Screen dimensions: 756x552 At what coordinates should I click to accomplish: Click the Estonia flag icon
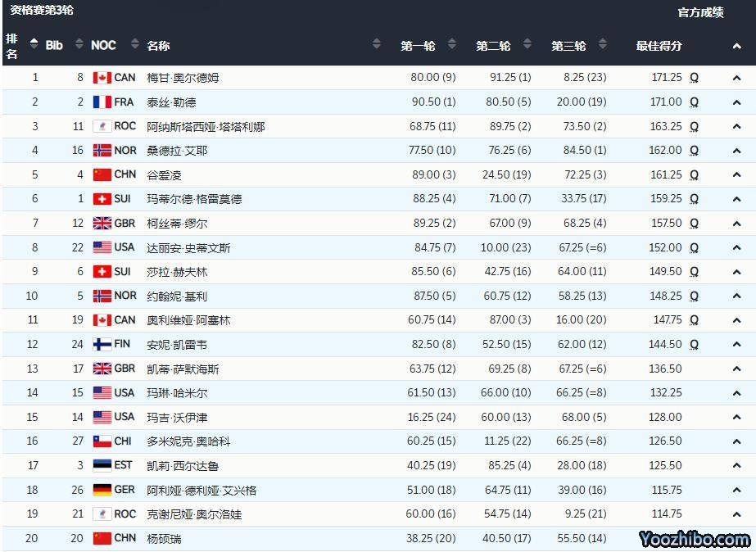102,466
